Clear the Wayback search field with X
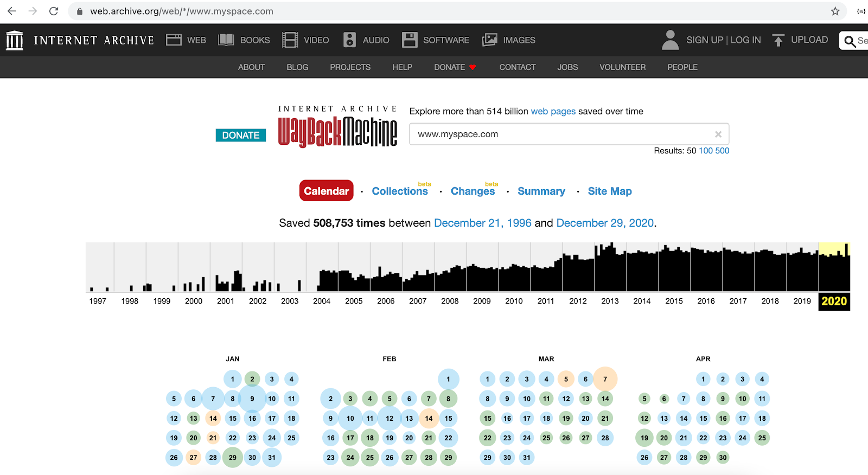The image size is (868, 475). pyautogui.click(x=718, y=134)
